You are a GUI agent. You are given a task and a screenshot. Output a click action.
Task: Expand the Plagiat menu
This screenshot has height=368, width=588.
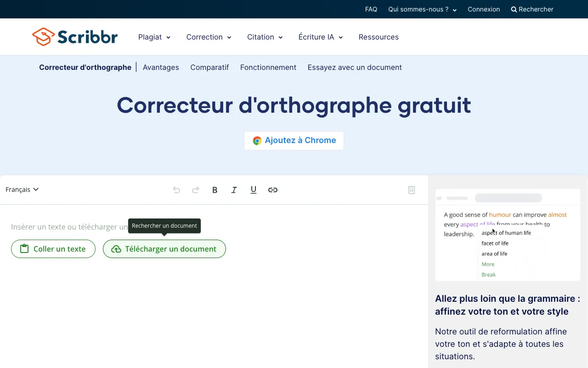coord(154,37)
